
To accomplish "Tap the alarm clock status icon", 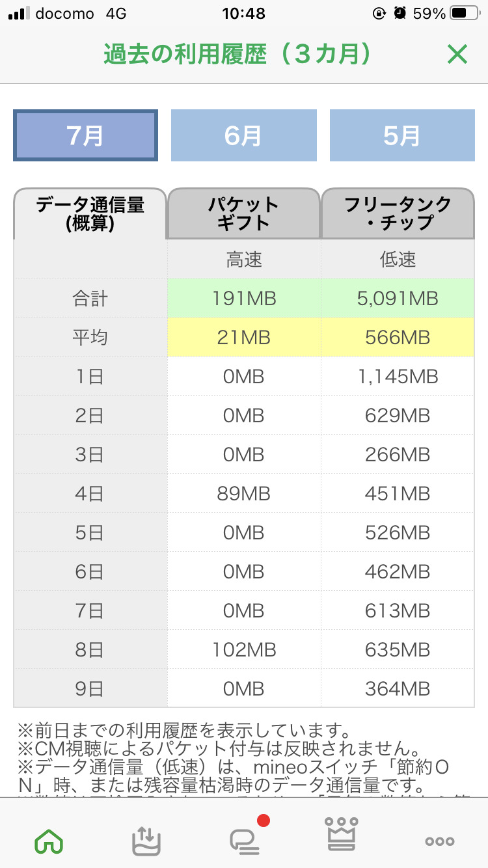I will pyautogui.click(x=400, y=14).
